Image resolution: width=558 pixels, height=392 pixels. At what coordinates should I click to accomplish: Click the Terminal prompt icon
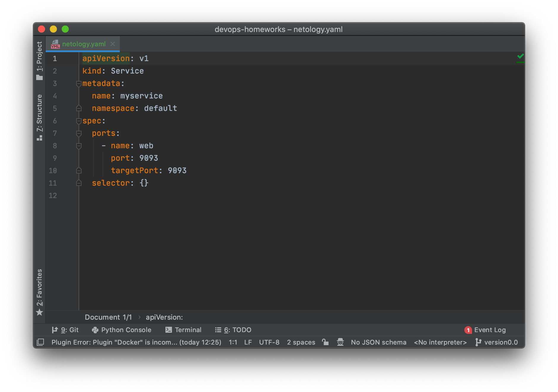coord(169,330)
